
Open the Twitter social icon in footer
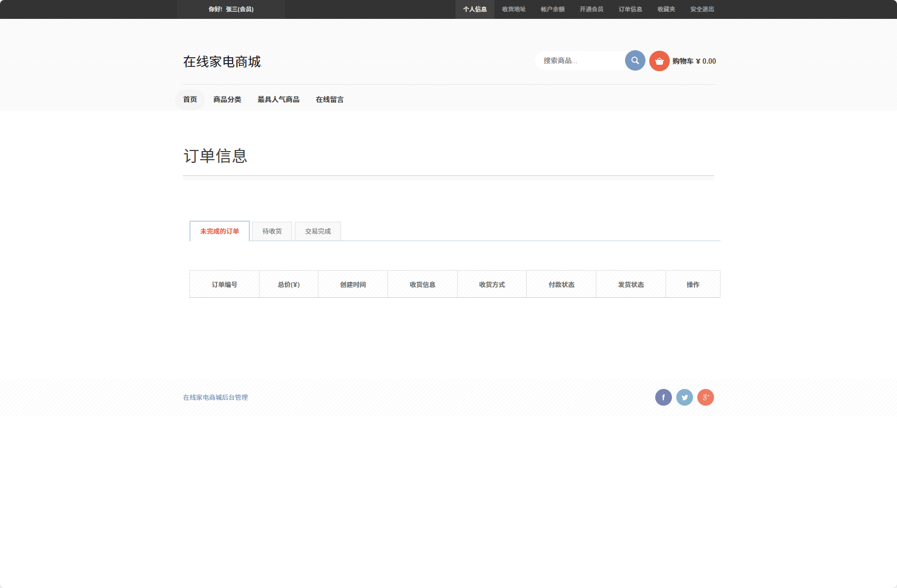pos(684,397)
